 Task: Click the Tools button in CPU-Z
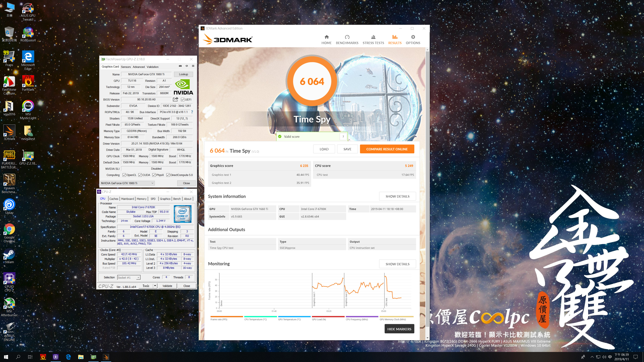coord(146,286)
